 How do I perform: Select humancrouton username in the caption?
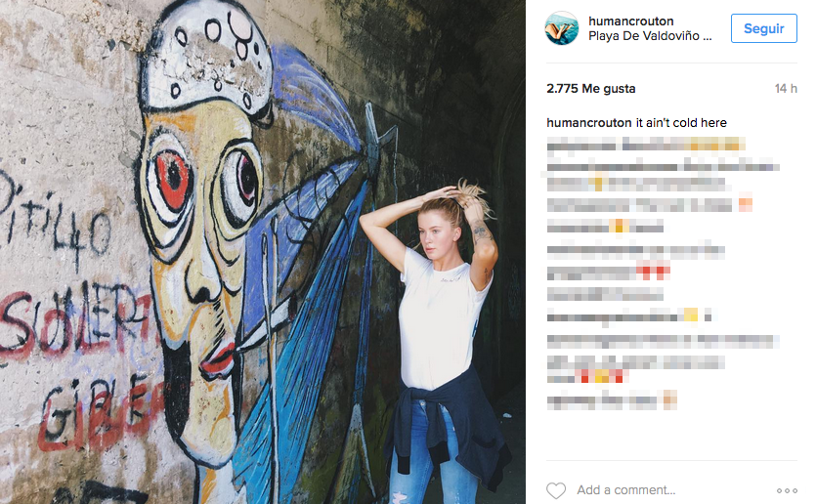[589, 123]
